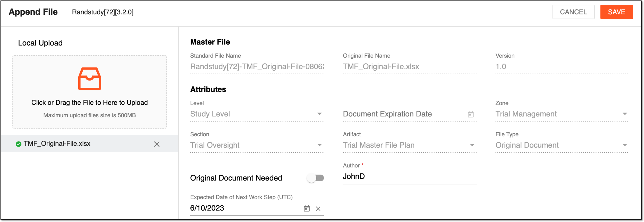The height and width of the screenshot is (222, 644).
Task: Click the Author input field with JohnD
Action: click(x=410, y=177)
